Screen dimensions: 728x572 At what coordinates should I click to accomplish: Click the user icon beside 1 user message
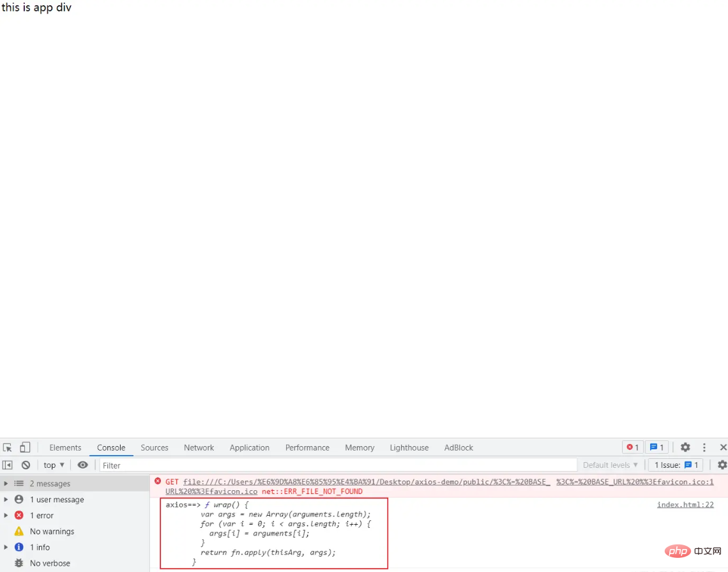[x=19, y=499]
